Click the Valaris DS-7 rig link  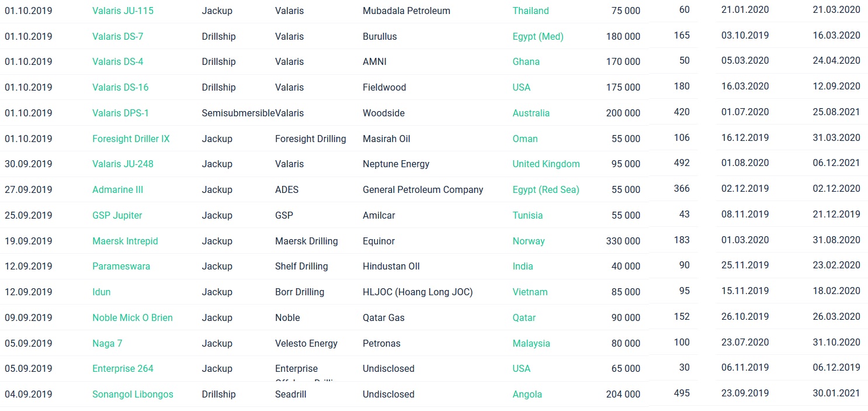(117, 36)
